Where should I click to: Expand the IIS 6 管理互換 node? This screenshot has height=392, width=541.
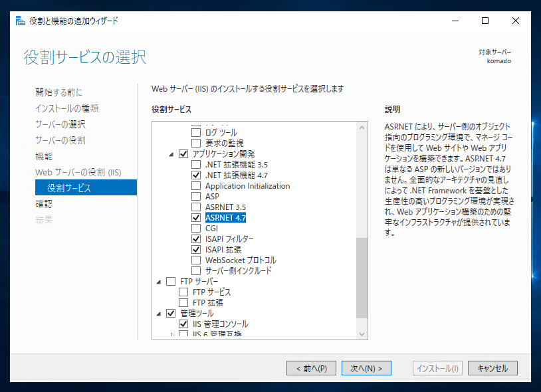(172, 334)
